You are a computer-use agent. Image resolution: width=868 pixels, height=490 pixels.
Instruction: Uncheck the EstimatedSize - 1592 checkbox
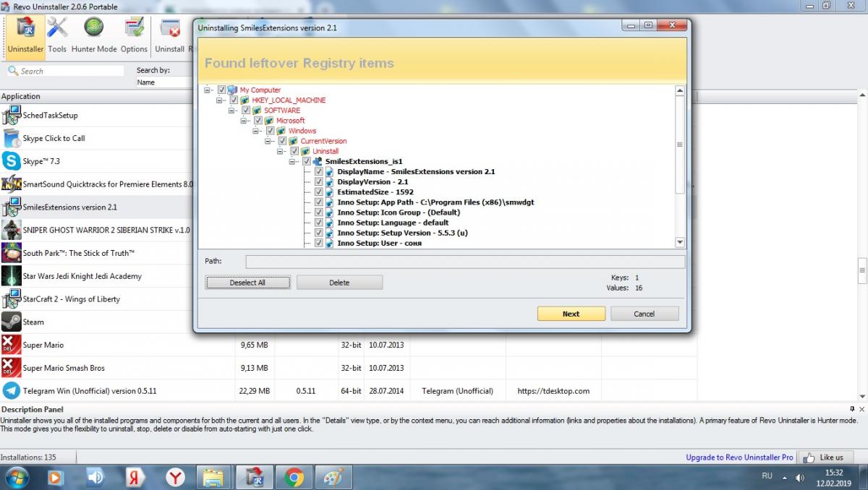319,192
